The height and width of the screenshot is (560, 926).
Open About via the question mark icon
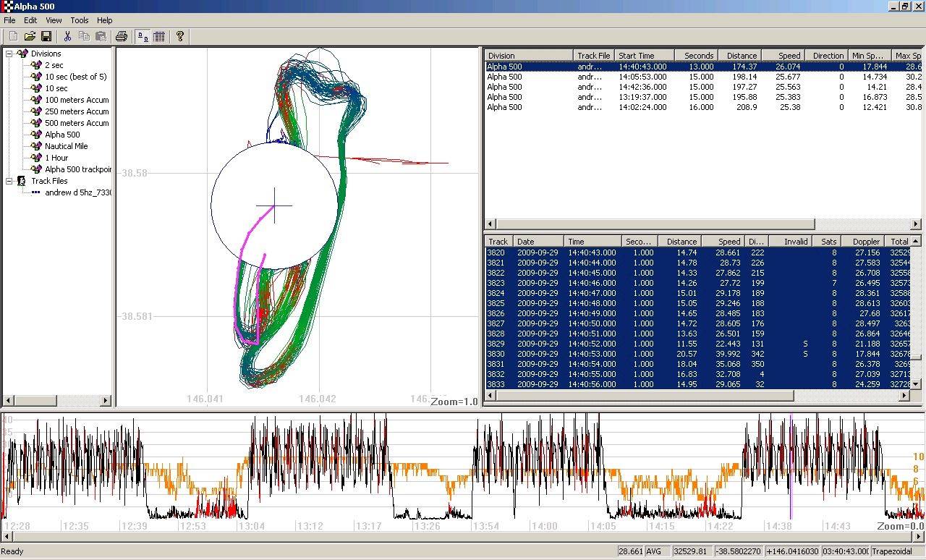[x=180, y=36]
